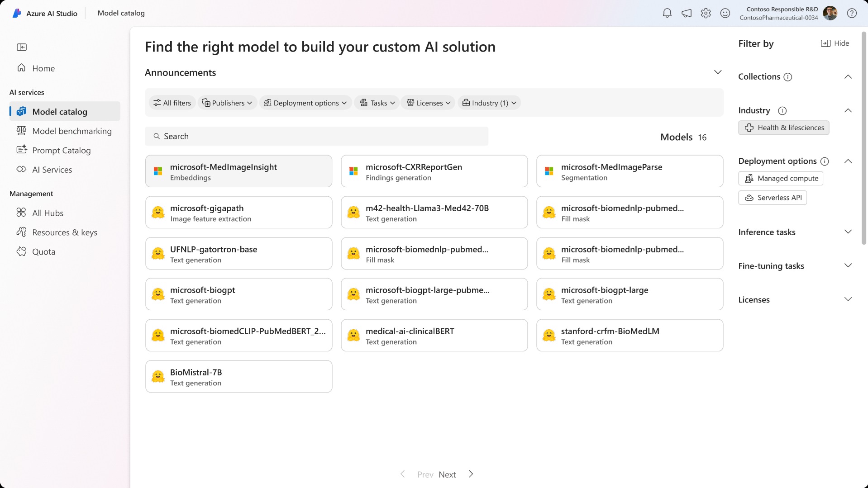
Task: Click the feedback smiley icon
Action: [725, 13]
